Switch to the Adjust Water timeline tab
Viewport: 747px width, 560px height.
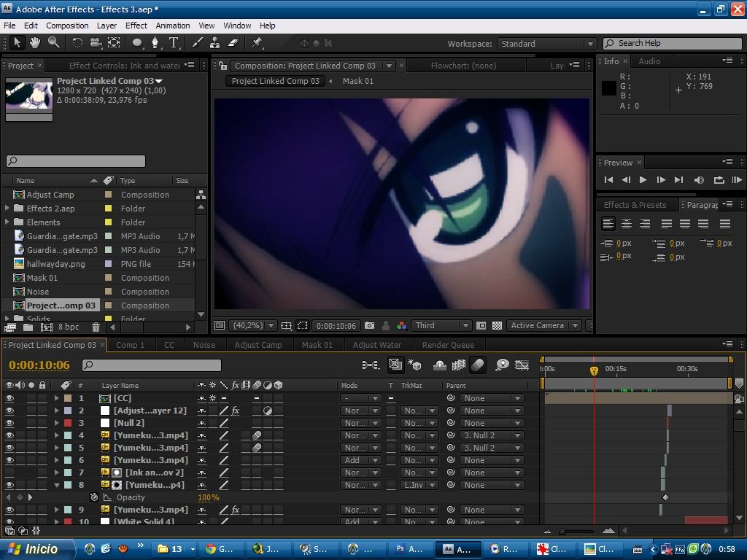click(x=377, y=345)
